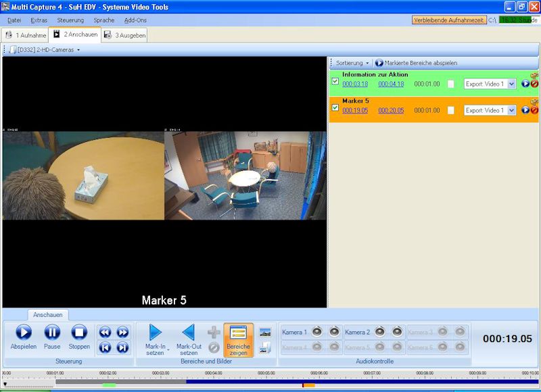541x392 pixels.
Task: Uncheck the 'Information zur Aktion' checkbox
Action: (x=335, y=81)
